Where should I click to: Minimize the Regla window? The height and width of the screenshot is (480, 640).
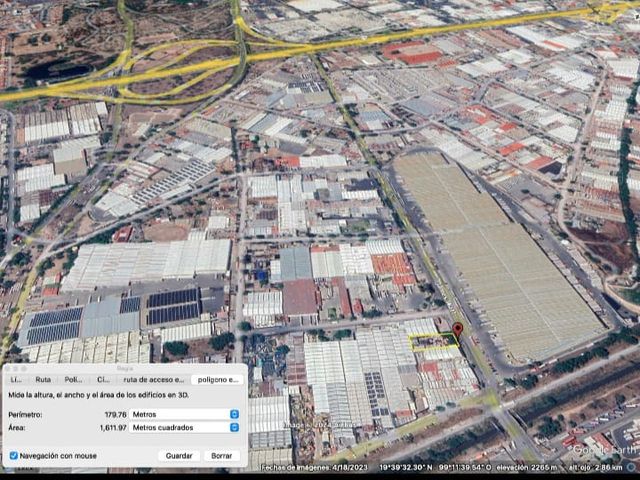[17, 369]
